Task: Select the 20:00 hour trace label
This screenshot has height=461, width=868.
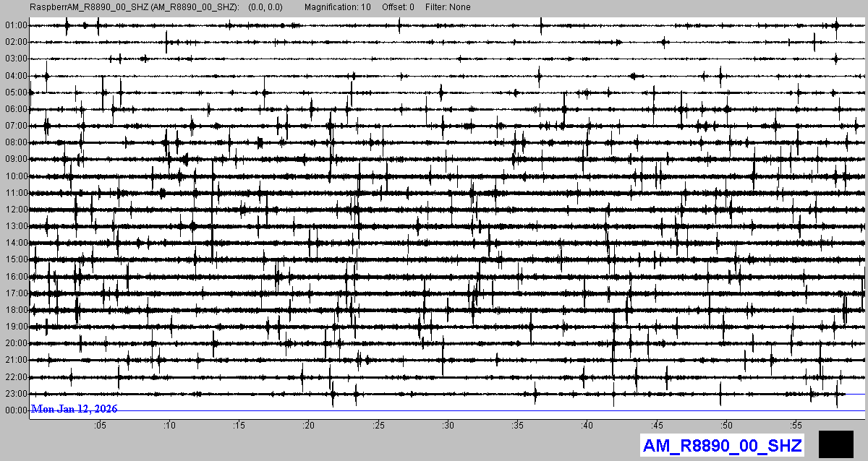Action: coord(16,343)
